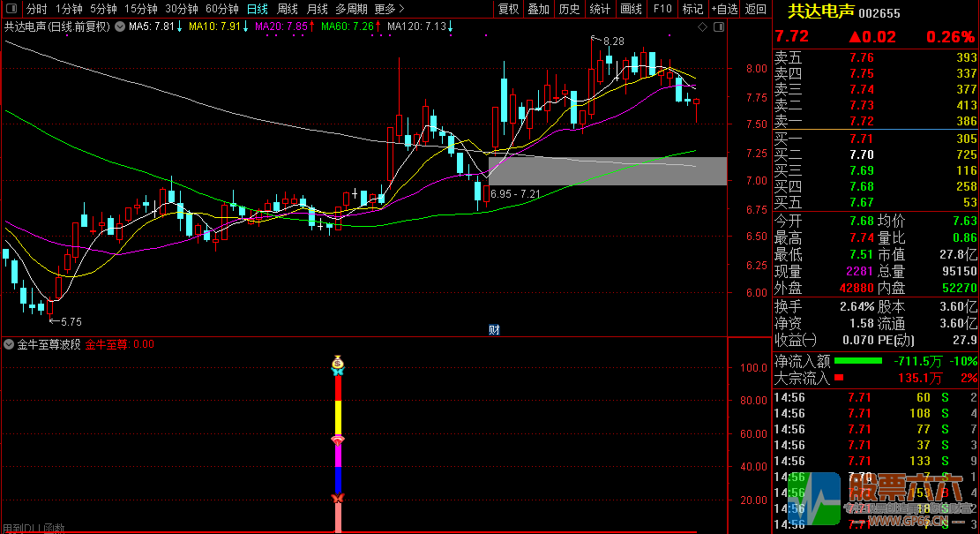Switch to the 周线 weekly chart tab

[x=288, y=9]
